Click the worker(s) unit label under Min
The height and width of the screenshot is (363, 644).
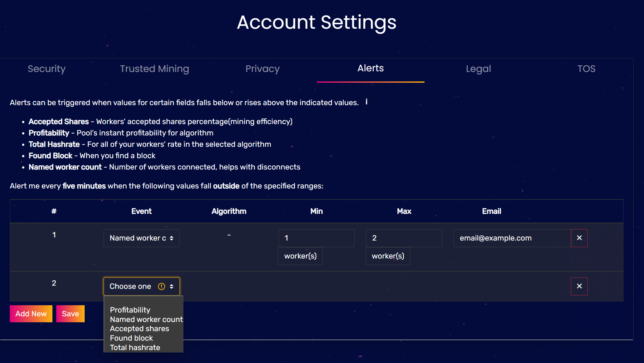point(300,256)
